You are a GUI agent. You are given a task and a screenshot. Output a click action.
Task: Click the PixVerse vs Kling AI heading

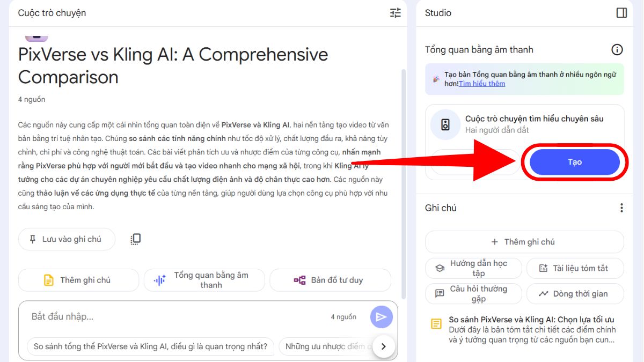pos(173,65)
